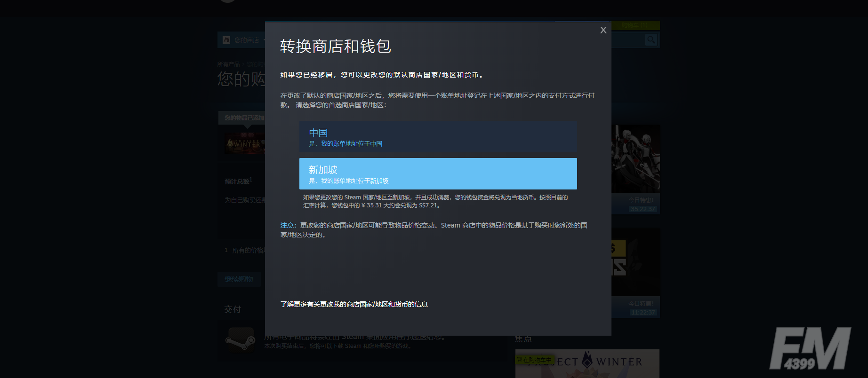Screen dimensions: 868x378
Task: Click Project Winter cart item thumbnail
Action: click(x=245, y=143)
